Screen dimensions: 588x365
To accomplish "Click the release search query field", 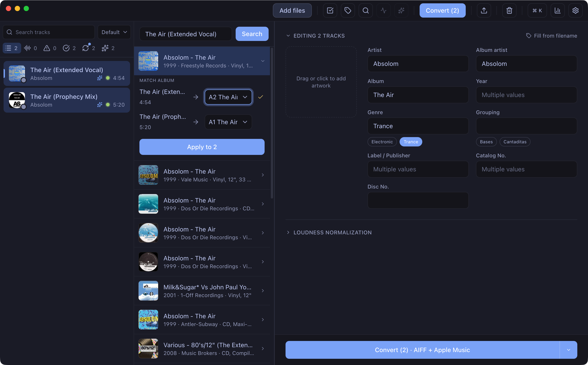I will [x=186, y=34].
